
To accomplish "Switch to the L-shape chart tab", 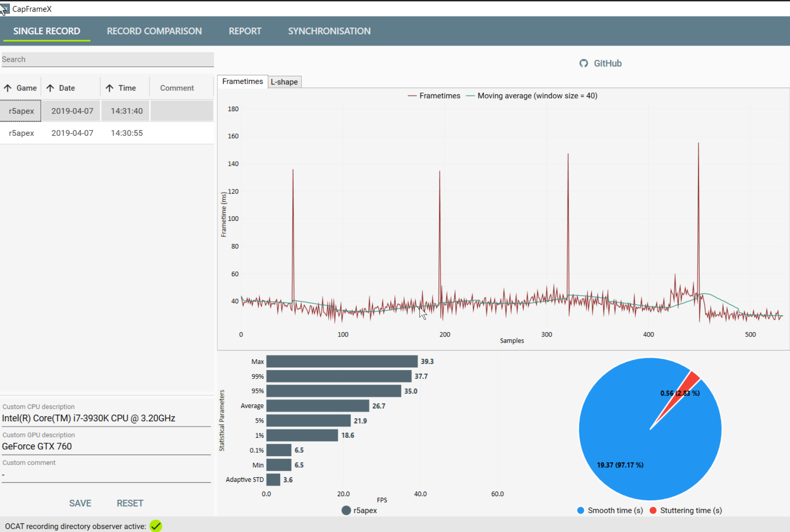I will pos(284,82).
